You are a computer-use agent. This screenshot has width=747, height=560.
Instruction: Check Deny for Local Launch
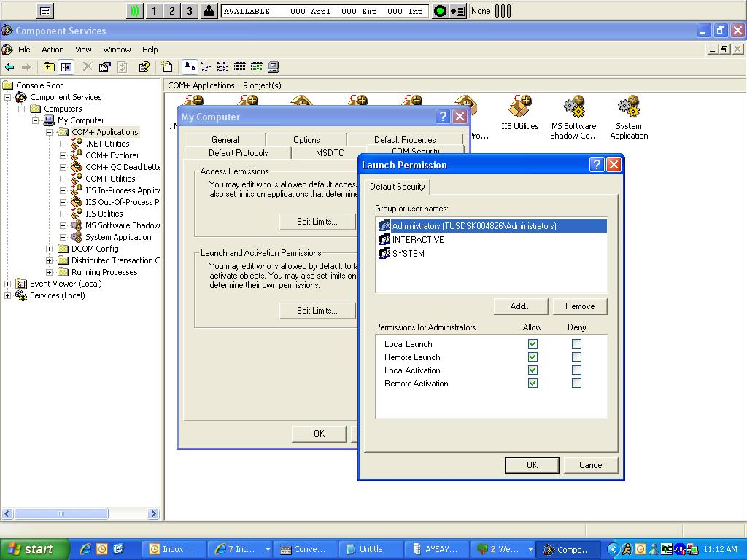576,344
